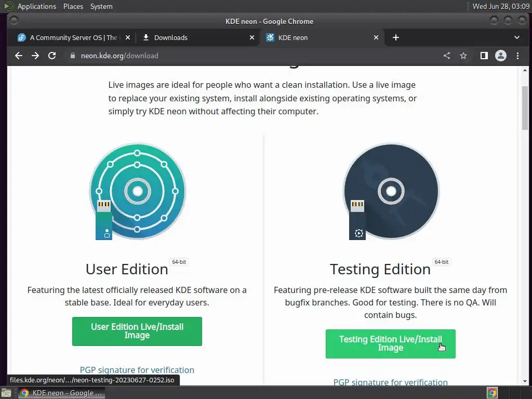
Task: Open User Edition PGP signature for verification
Action: point(137,370)
